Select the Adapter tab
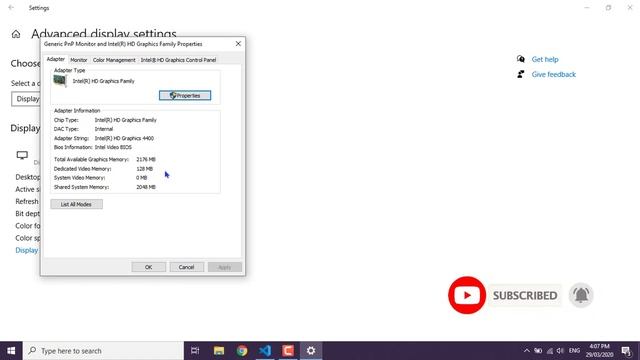 click(56, 59)
